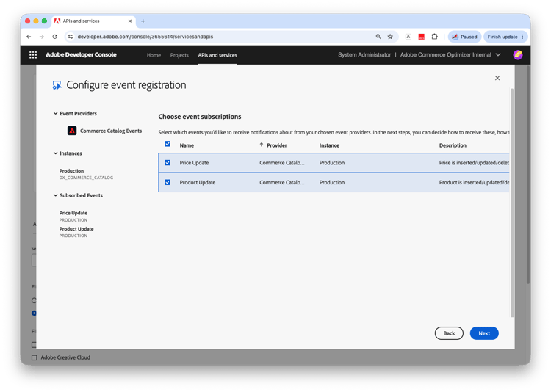Click Commerce Catalo... in Price Update row

(x=282, y=163)
